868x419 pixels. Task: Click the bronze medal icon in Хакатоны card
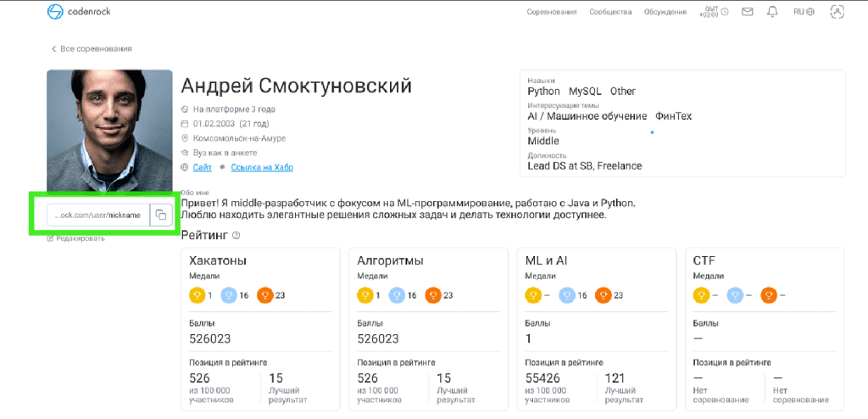265,295
